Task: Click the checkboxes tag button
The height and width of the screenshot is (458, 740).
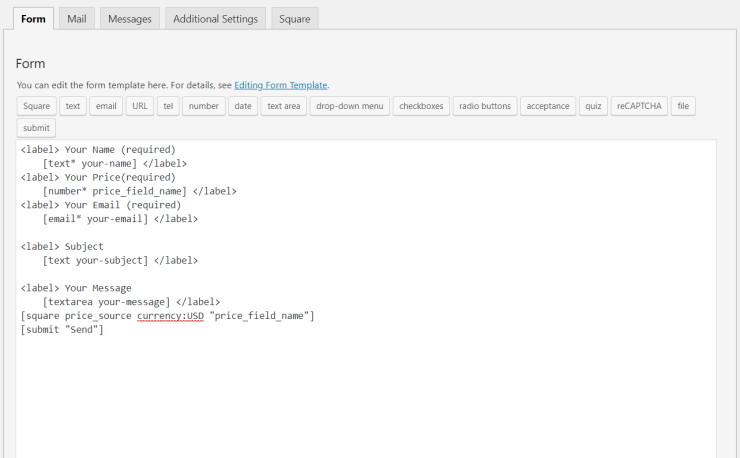Action: [421, 106]
